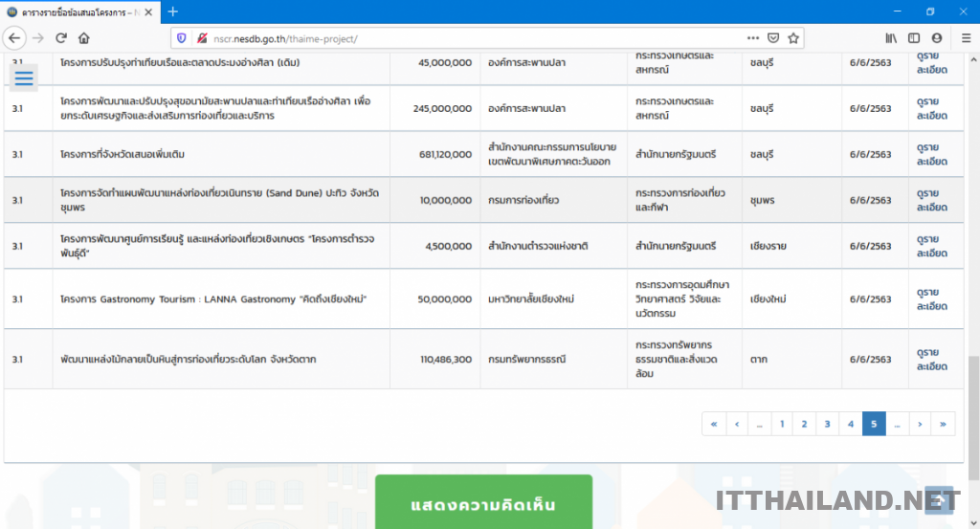Viewport: 980px width, 529px height.
Task: Click the เชียงราย province cell
Action: (x=791, y=246)
